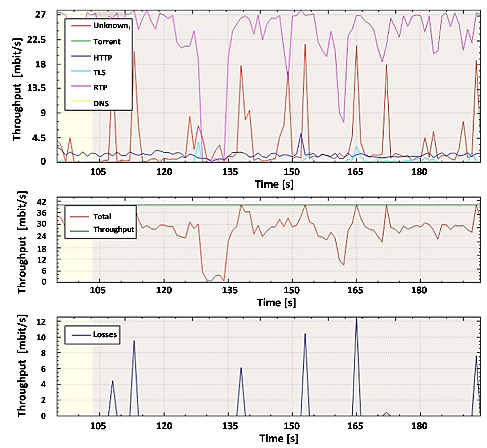Screen dimensions: 487x448
Task: Select the TLS legend entry
Action: 100,73
